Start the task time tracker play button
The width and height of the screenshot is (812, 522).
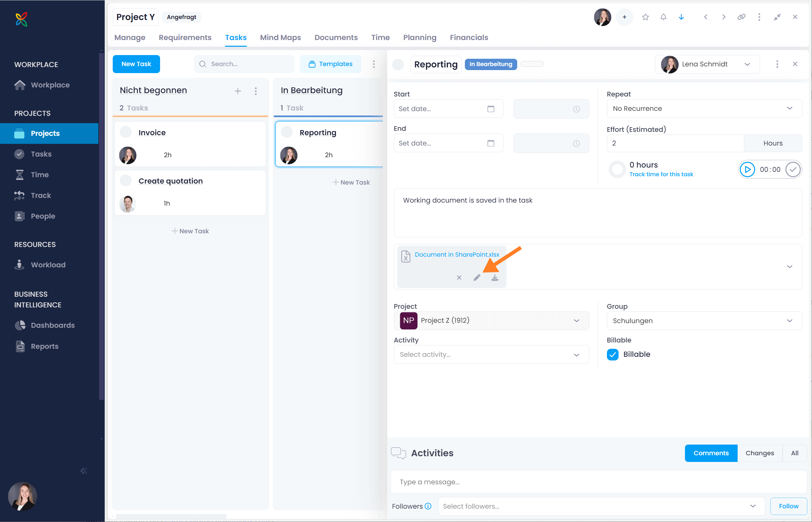pyautogui.click(x=747, y=170)
